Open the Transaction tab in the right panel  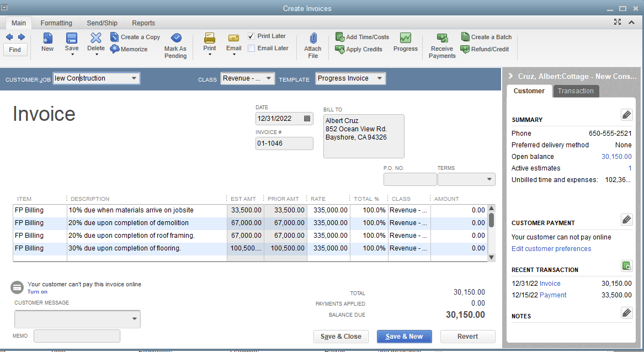576,91
